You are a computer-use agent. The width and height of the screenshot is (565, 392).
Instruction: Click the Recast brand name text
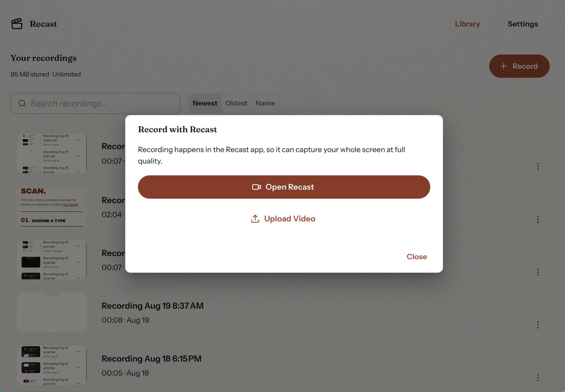(x=43, y=24)
